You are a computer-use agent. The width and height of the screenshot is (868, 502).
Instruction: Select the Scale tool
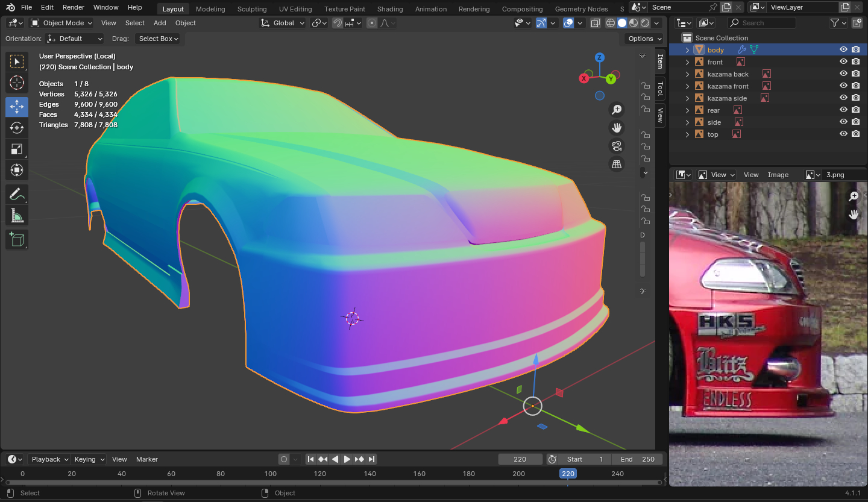(x=17, y=149)
